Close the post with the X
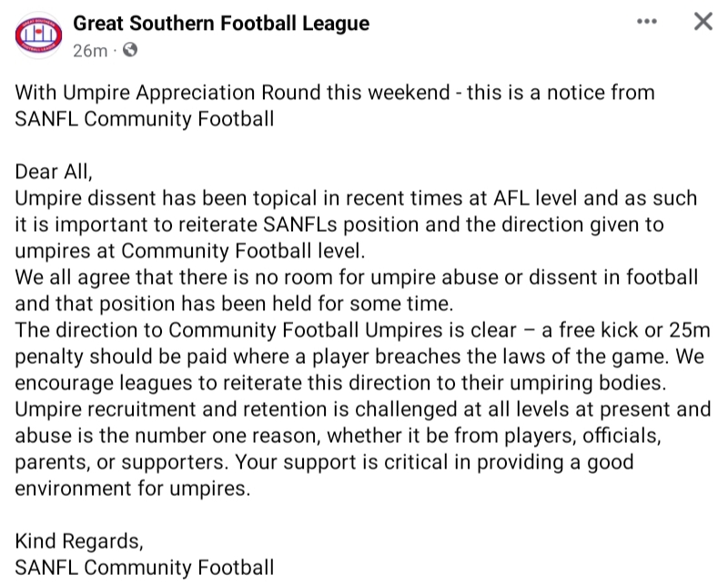The width and height of the screenshot is (728, 584). tap(703, 23)
